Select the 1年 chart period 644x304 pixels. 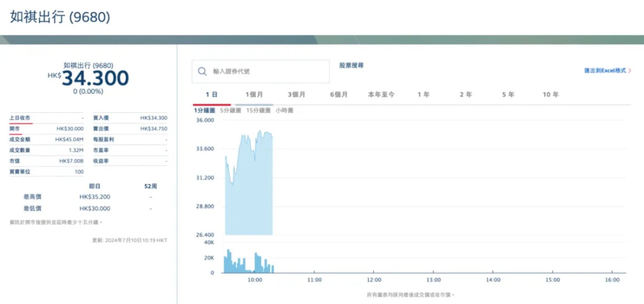coord(424,94)
